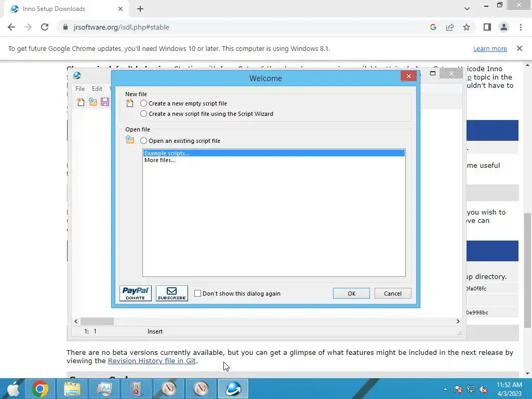Open Google Chrome from the taskbar

click(39, 389)
